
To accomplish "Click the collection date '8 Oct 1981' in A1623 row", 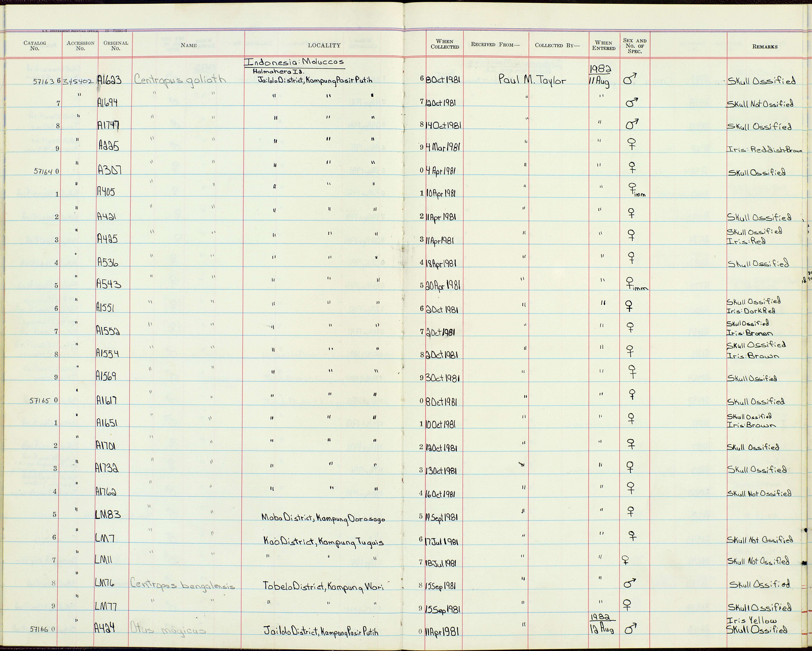I will [443, 80].
